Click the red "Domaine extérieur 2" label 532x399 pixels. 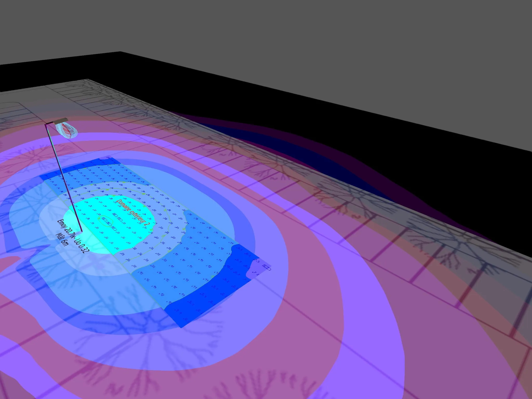tap(133, 212)
